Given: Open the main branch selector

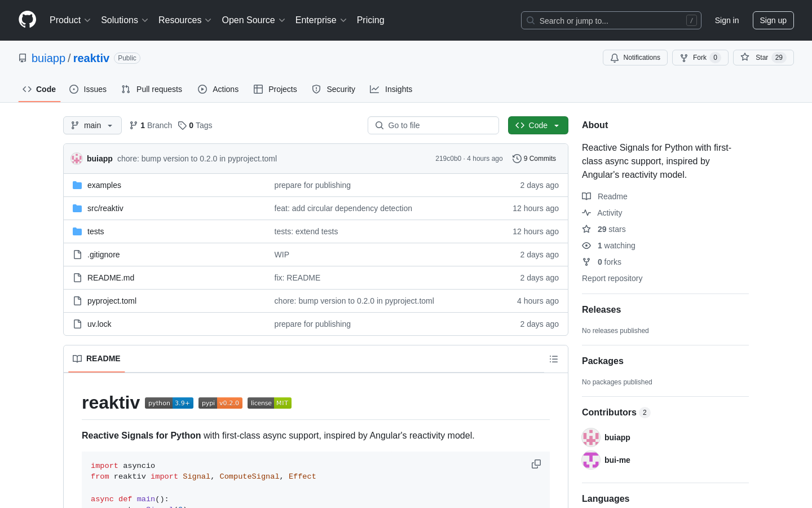Looking at the screenshot, I should (x=92, y=125).
